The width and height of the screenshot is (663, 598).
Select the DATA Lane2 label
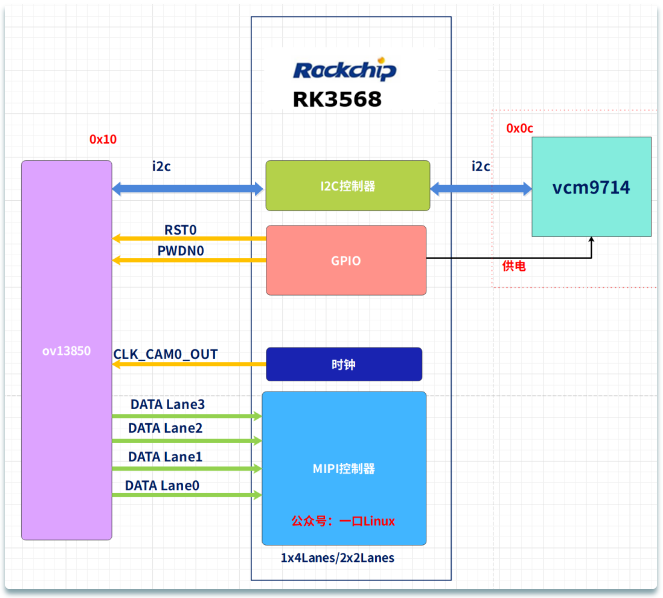[x=165, y=428]
